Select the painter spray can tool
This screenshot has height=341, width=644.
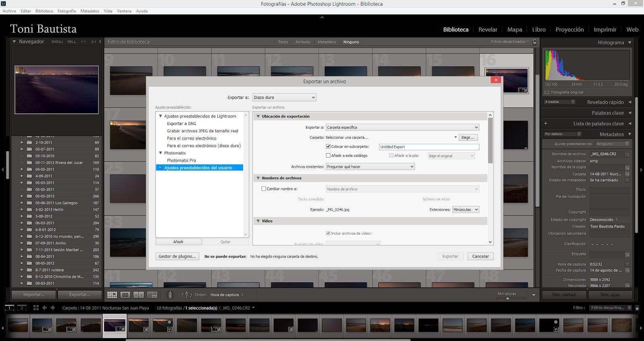click(x=170, y=295)
